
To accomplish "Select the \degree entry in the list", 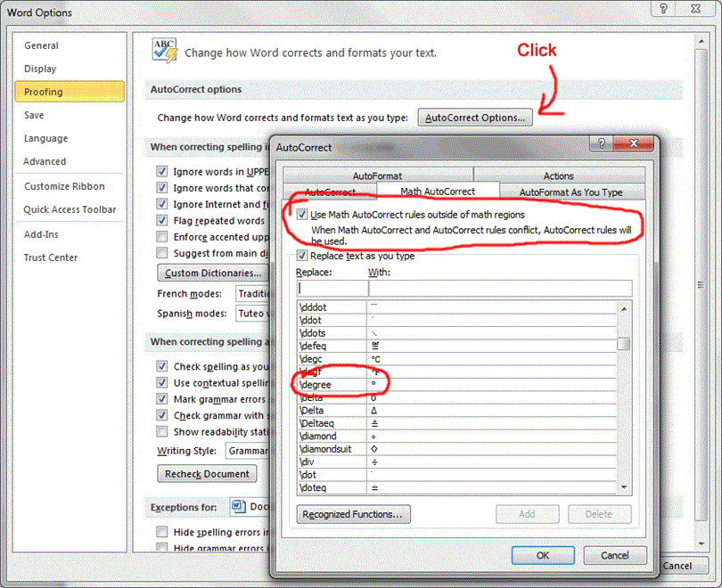I will [456, 384].
